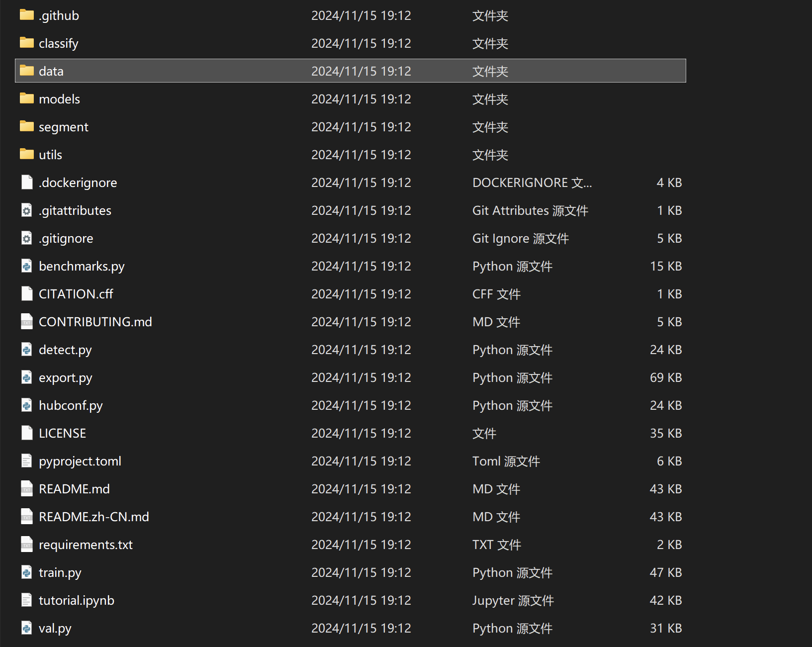Select the LICENSE file name
812x647 pixels.
coord(62,433)
